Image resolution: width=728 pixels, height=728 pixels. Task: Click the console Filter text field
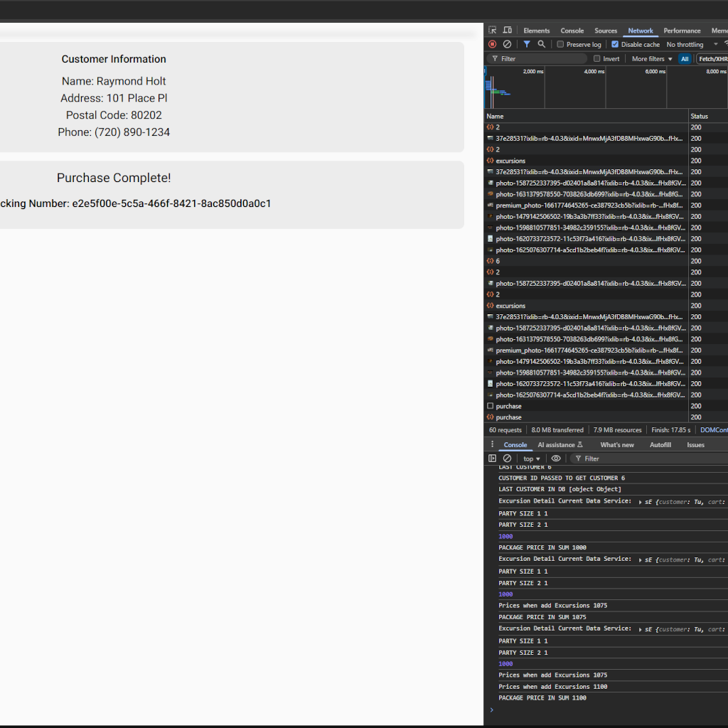650,459
